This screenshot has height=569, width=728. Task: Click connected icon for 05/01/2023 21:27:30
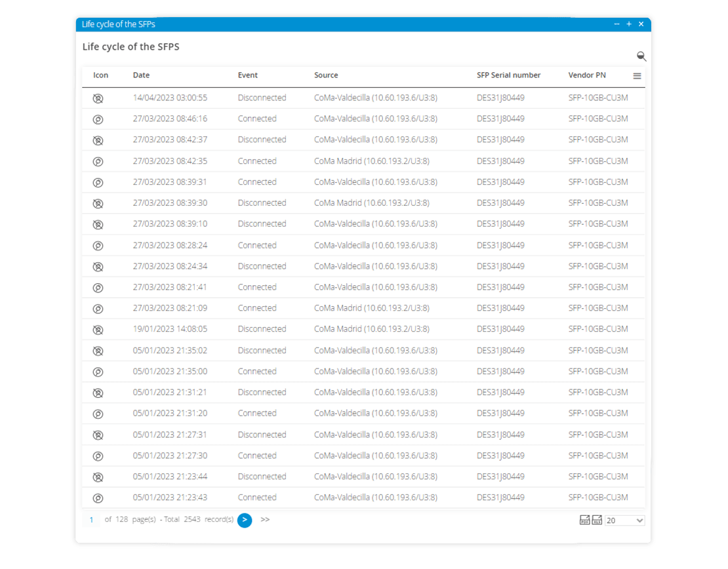click(x=98, y=456)
